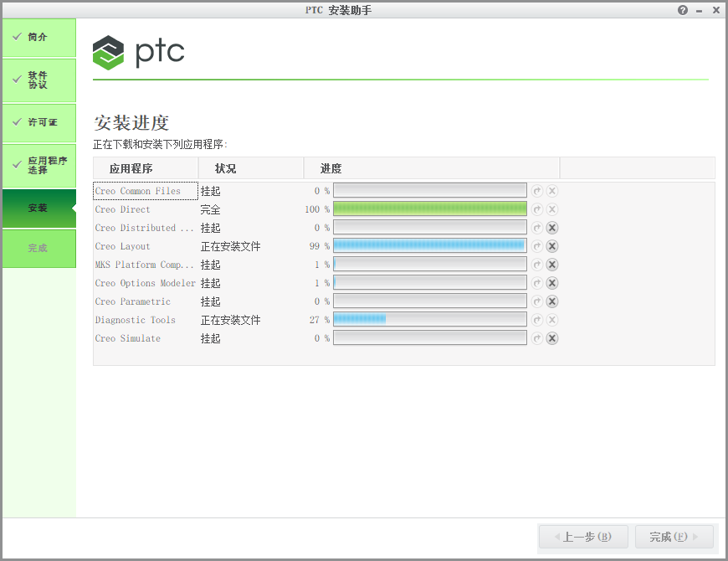728x561 pixels.
Task: Select the active 安装 step in the sidebar
Action: coord(39,208)
